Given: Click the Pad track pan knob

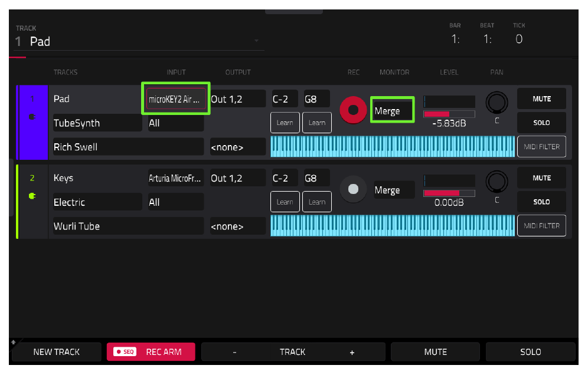Looking at the screenshot, I should tap(496, 102).
